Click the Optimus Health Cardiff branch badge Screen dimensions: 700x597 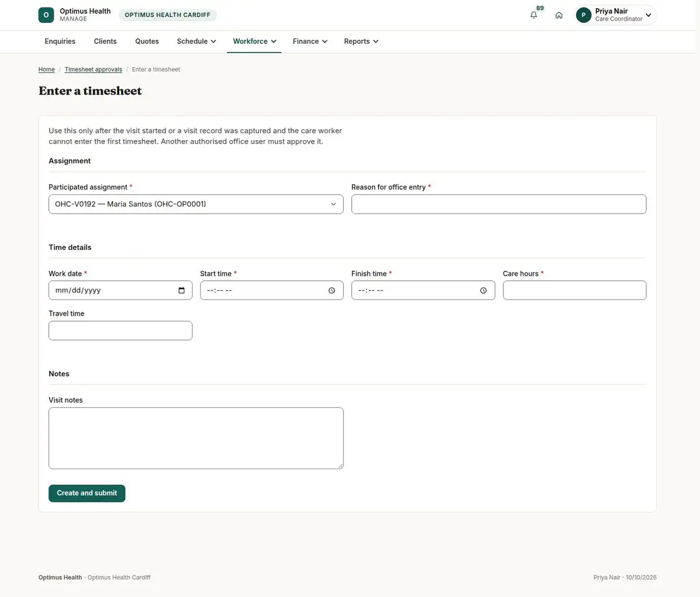[167, 15]
